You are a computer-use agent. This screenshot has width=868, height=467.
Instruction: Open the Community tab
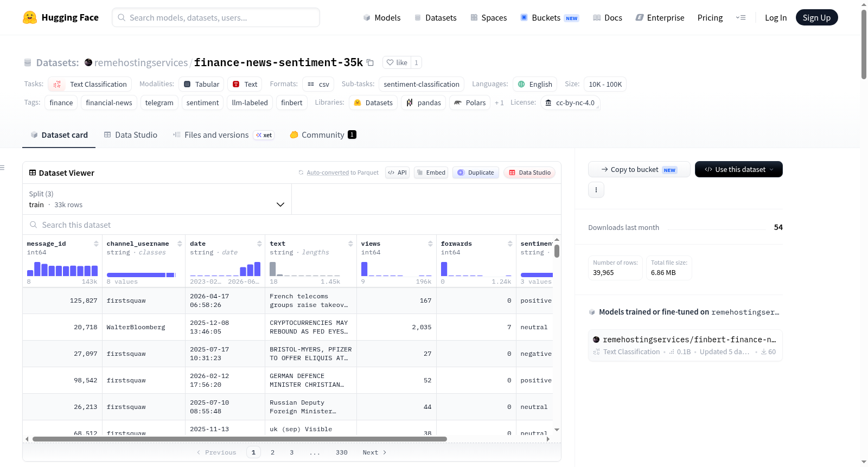[323, 135]
